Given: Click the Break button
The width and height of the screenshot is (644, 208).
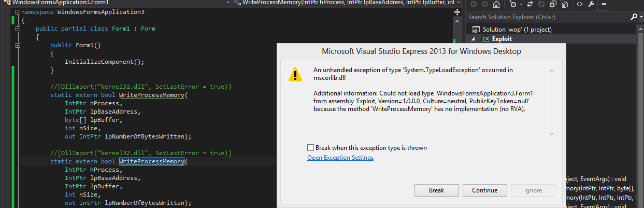Looking at the screenshot, I should (437, 190).
